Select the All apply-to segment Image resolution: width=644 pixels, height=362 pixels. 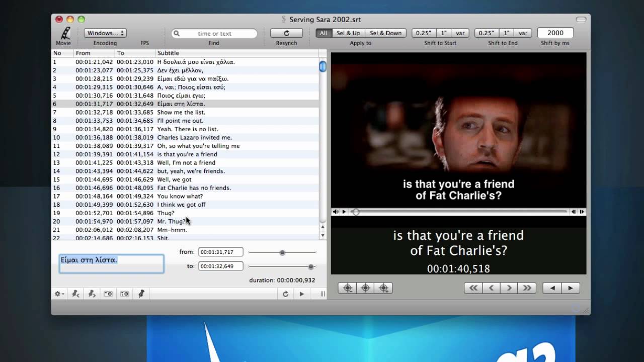323,33
